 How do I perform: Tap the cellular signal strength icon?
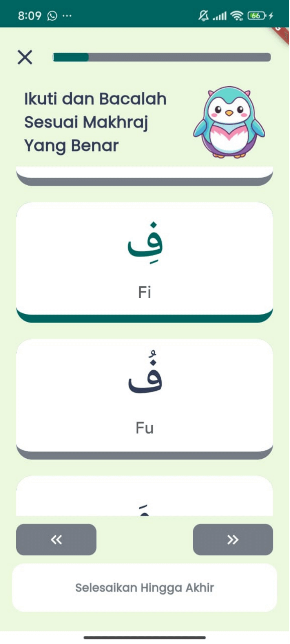tap(220, 16)
